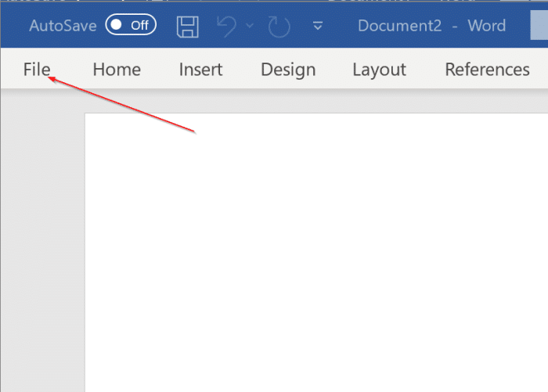Open Customize Quick Access Toolbar dropdown
This screenshot has height=392, width=548.
tap(318, 26)
